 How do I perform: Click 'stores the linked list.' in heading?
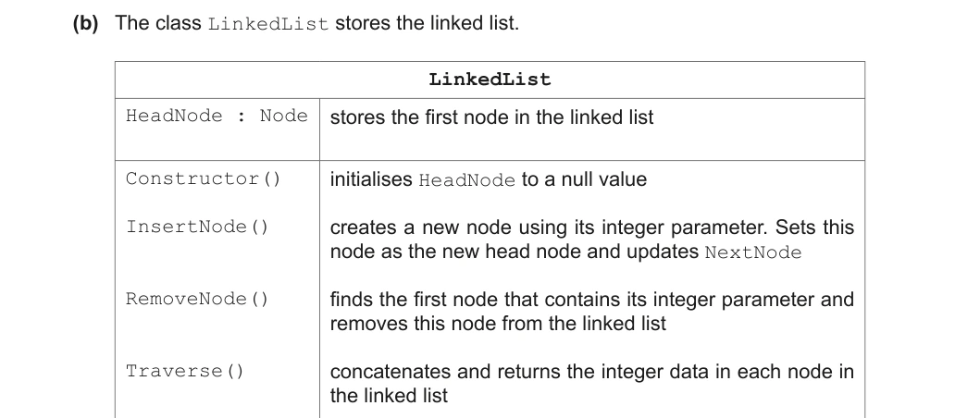point(427,23)
